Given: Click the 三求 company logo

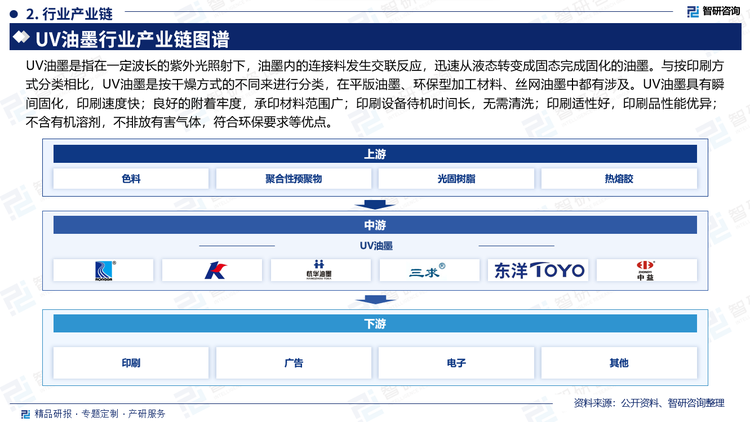Looking at the screenshot, I should [x=429, y=270].
